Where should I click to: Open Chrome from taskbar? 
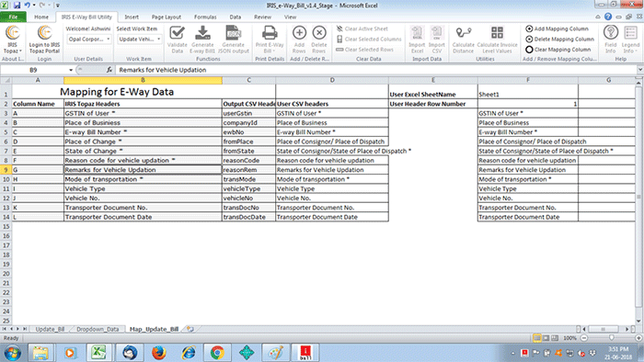click(217, 353)
